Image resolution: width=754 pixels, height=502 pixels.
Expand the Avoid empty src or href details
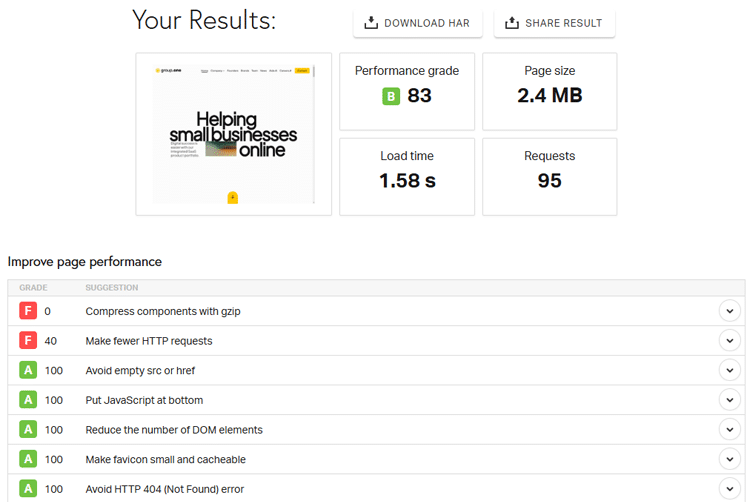coord(730,371)
